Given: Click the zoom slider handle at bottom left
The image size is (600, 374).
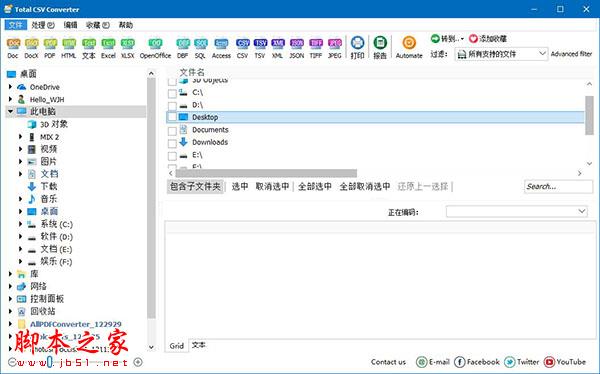Looking at the screenshot, I should pos(50,362).
